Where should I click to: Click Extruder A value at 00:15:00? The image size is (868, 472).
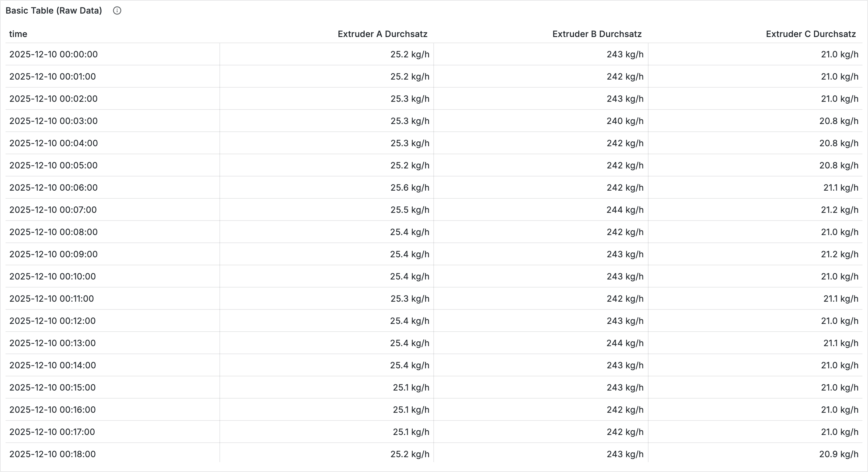tap(411, 387)
